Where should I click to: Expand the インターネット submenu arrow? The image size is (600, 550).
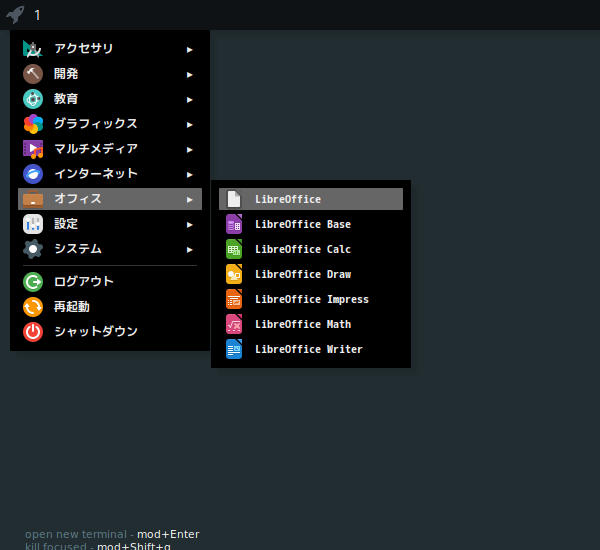[189, 175]
